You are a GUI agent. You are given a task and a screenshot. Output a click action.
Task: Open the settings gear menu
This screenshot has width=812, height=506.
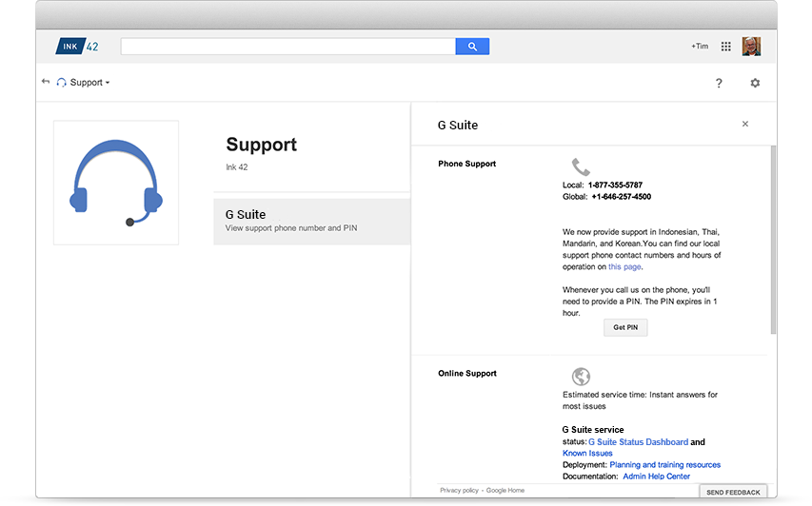click(x=755, y=83)
